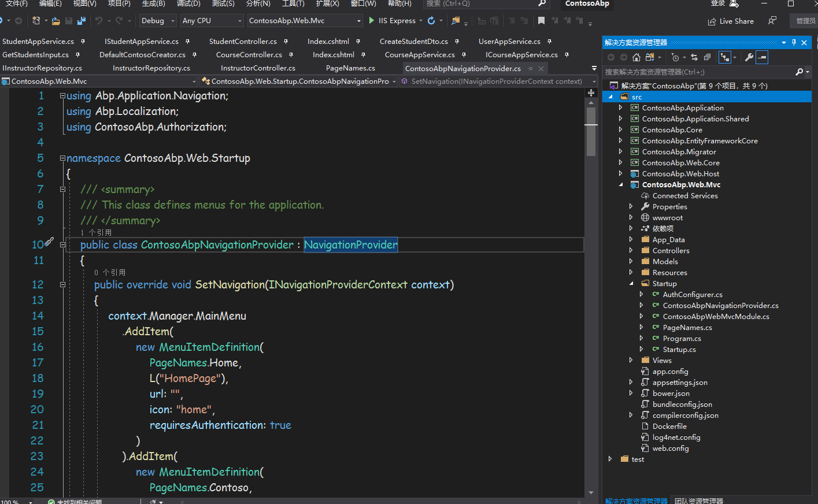Toggle pin on UserAppService.cs tab

pyautogui.click(x=549, y=42)
